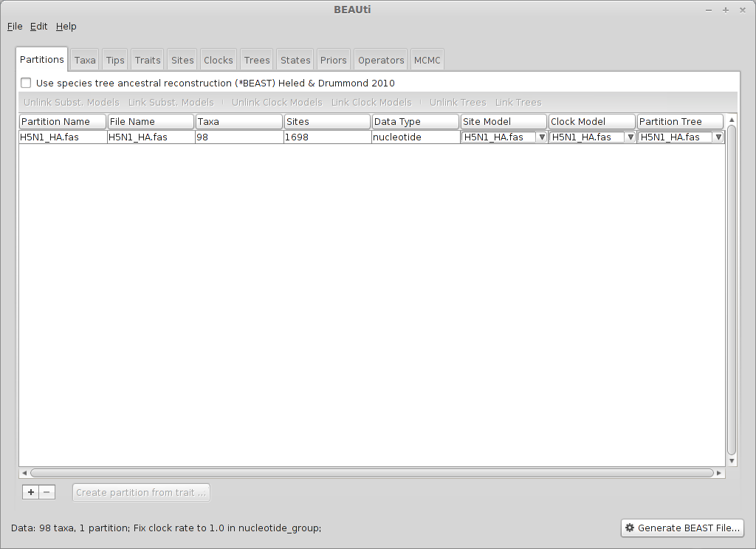
Task: Switch to the Tips tab
Action: pyautogui.click(x=115, y=61)
